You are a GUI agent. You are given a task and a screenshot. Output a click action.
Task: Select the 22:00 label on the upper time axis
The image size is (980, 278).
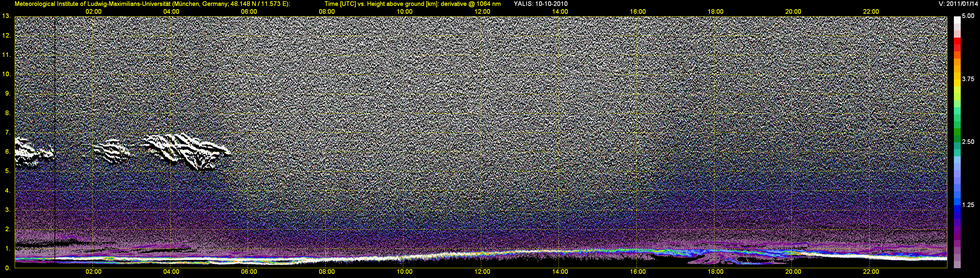[x=871, y=12]
